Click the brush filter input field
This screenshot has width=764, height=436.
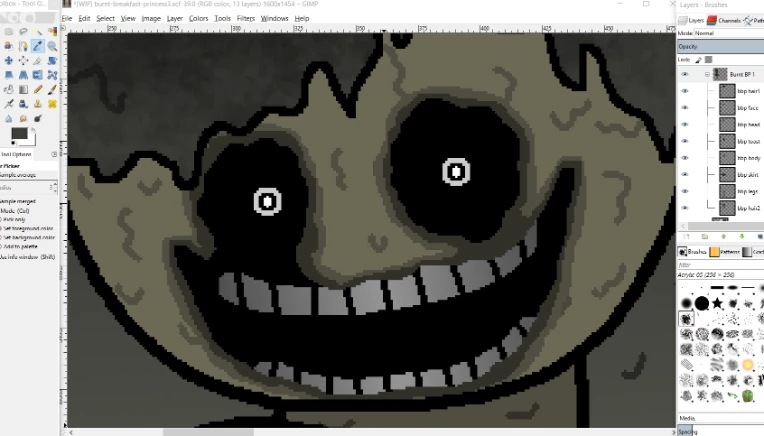(721, 265)
